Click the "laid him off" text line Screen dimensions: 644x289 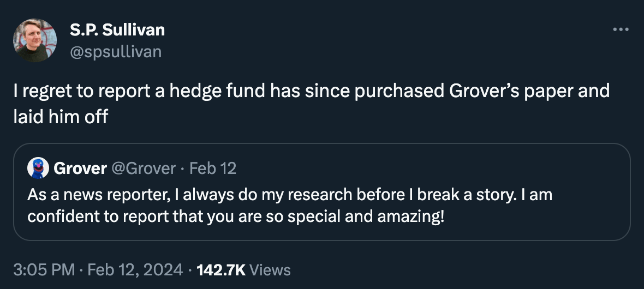click(x=61, y=116)
